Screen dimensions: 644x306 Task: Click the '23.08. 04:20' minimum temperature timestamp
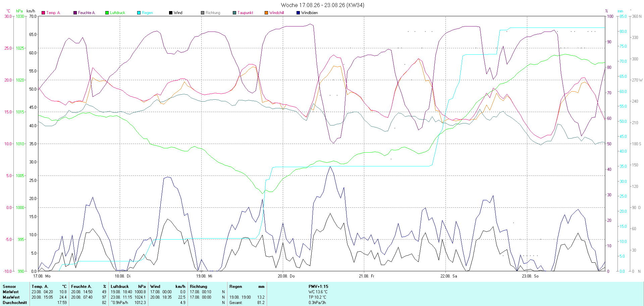(42, 292)
